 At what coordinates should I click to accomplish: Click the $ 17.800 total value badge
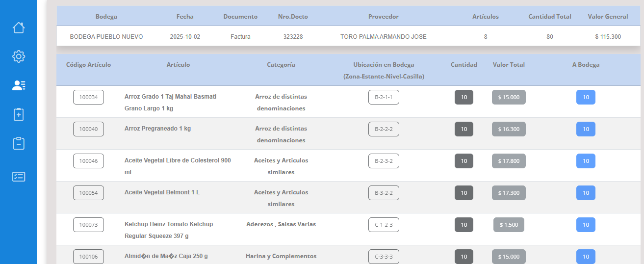[509, 161]
